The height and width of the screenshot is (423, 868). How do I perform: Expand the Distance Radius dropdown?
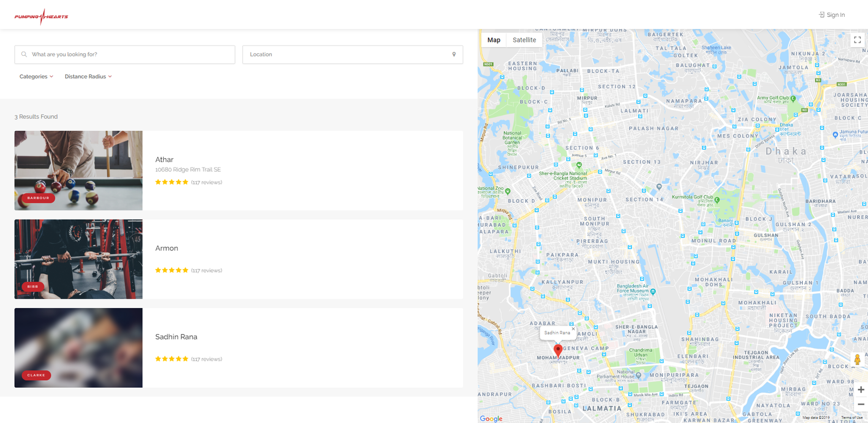[88, 76]
